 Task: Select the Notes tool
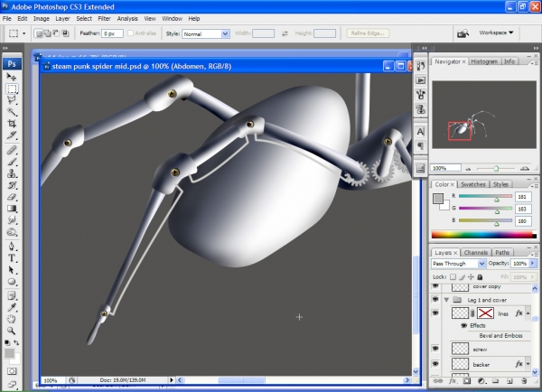tap(12, 295)
